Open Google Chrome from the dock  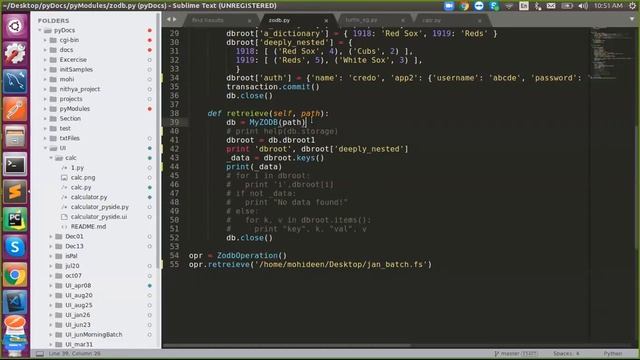point(15,275)
